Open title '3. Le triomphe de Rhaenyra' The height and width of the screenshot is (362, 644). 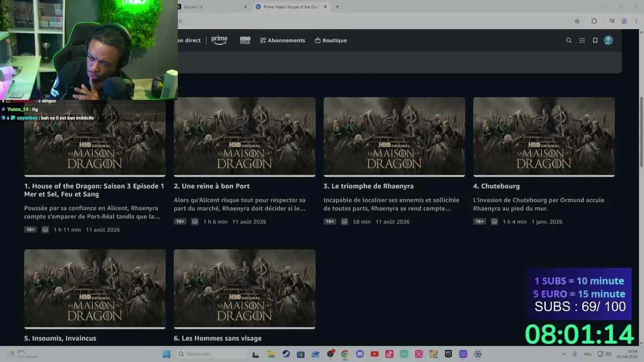click(x=369, y=186)
